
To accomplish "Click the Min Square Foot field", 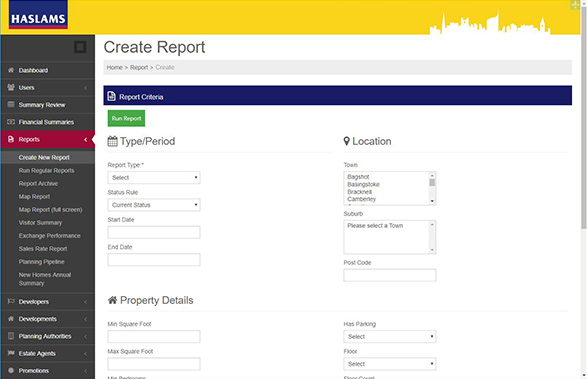I will (x=154, y=336).
